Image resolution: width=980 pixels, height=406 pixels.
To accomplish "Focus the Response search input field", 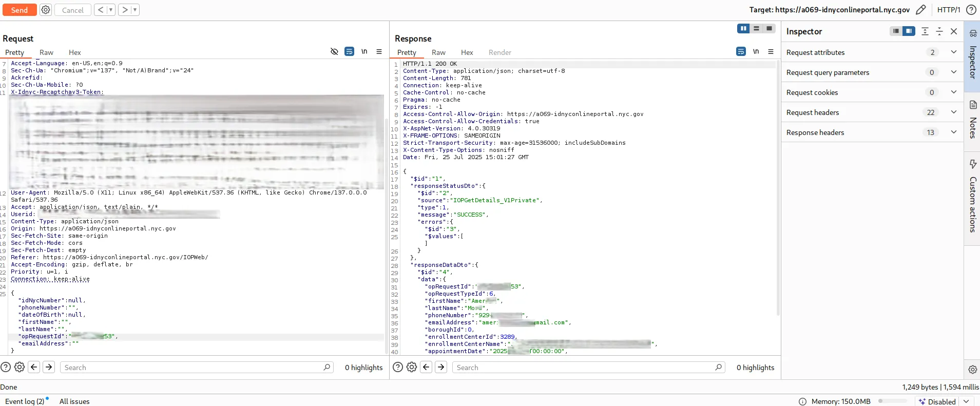I will (x=589, y=368).
